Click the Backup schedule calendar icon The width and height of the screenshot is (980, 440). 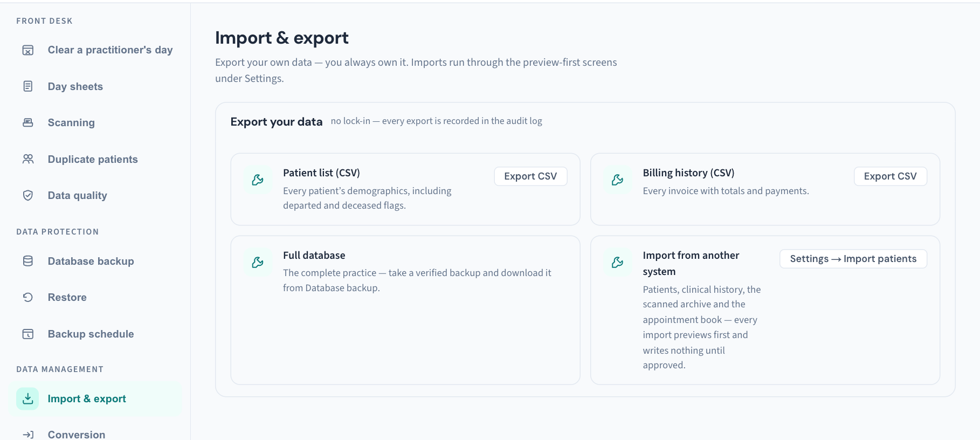(x=28, y=334)
